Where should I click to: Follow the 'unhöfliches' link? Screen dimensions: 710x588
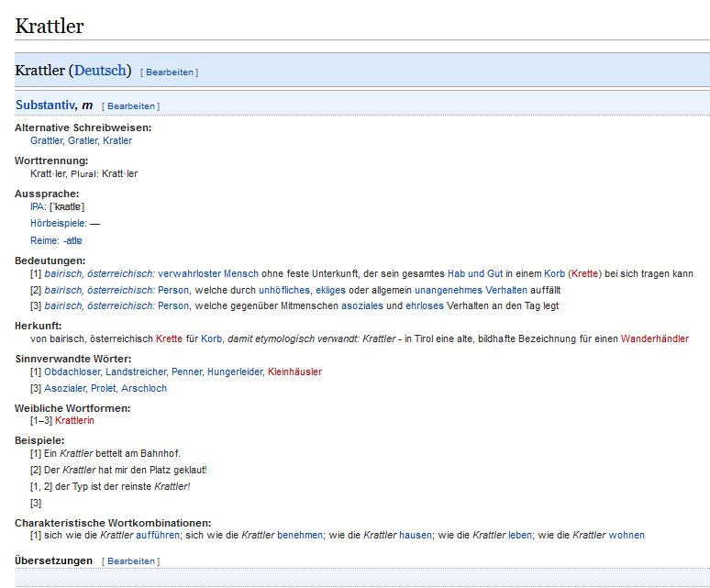284,290
